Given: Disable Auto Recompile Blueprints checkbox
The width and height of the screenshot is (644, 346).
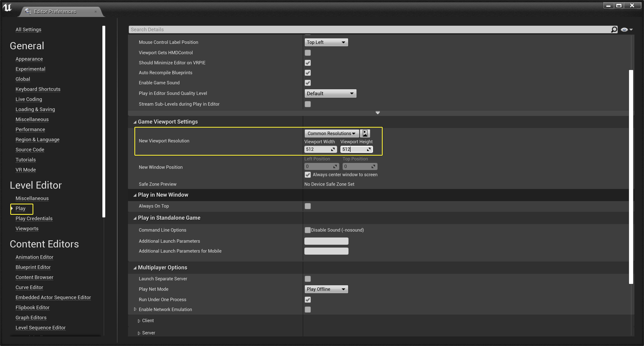Looking at the screenshot, I should pos(308,73).
